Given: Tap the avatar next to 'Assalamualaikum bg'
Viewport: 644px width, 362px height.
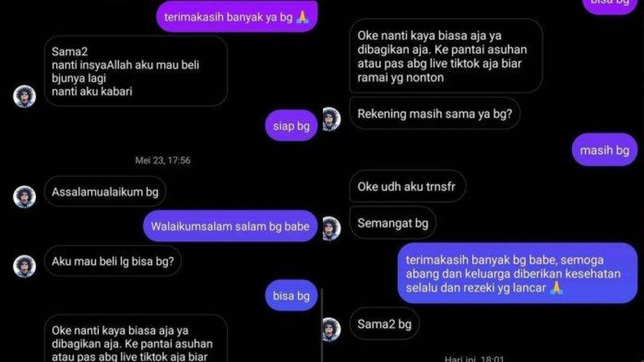Looking at the screenshot, I should pyautogui.click(x=24, y=196).
